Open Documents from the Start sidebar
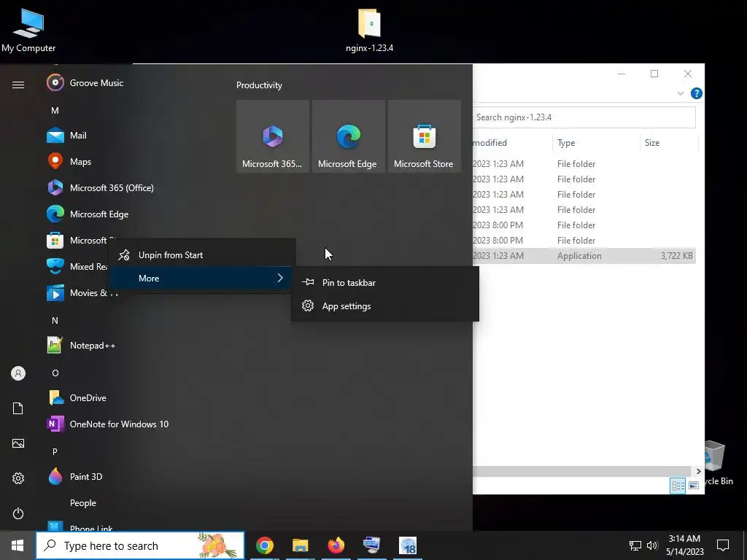 tap(18, 408)
